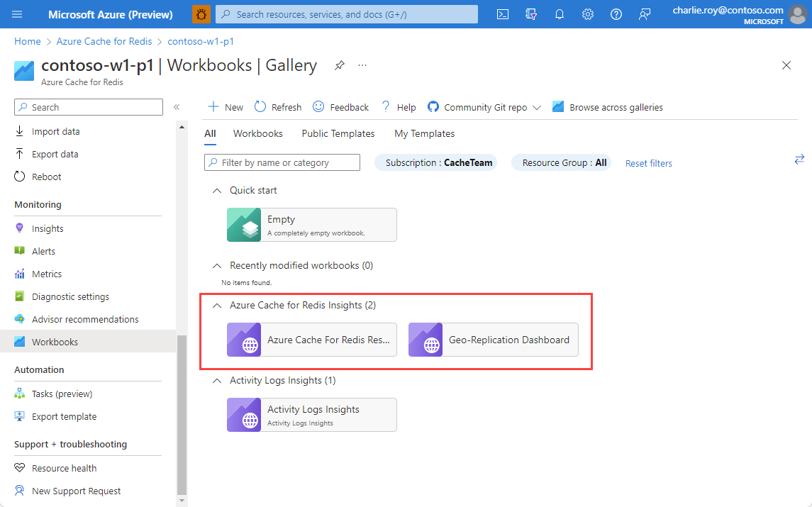Viewport: 812px width, 507px height.
Task: Open Diagnostic settings
Action: click(x=70, y=296)
